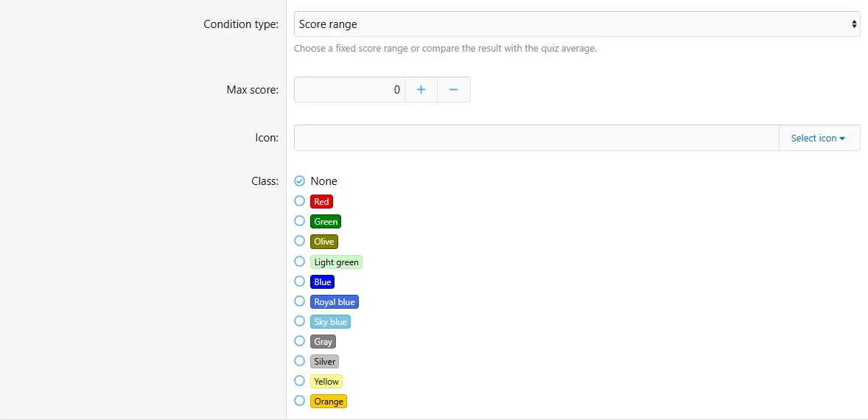Click the Gray color label

pyautogui.click(x=323, y=342)
